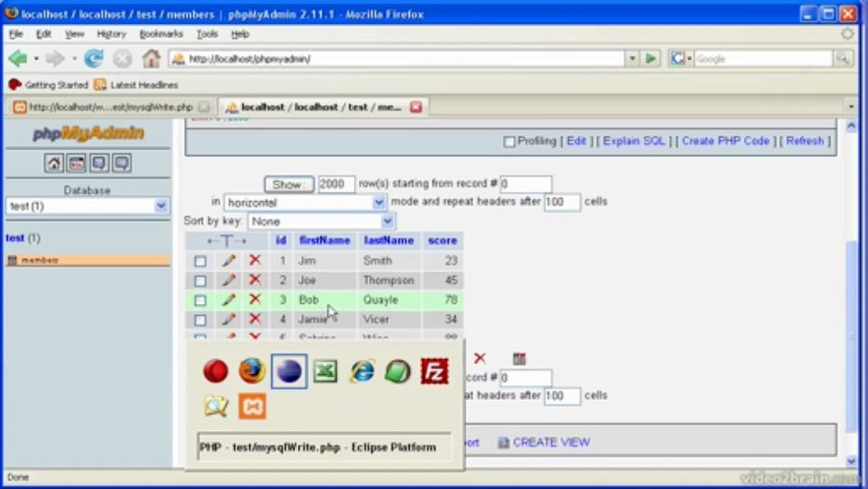Switch to Excel in task switcher

click(325, 372)
